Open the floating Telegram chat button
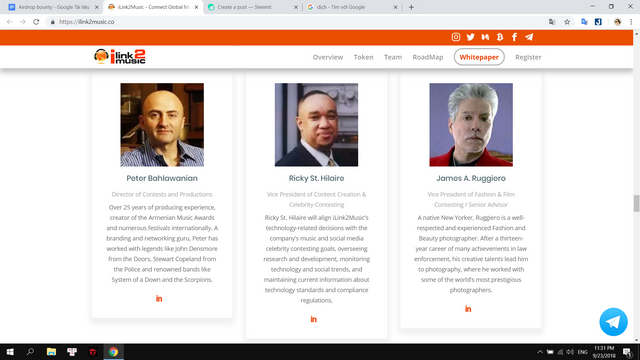This screenshot has height=360, width=640. click(613, 322)
